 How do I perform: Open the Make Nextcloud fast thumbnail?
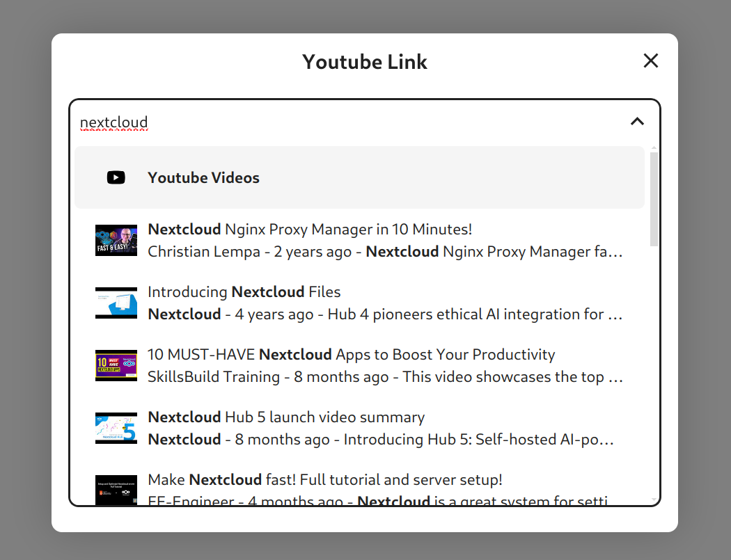point(116,490)
